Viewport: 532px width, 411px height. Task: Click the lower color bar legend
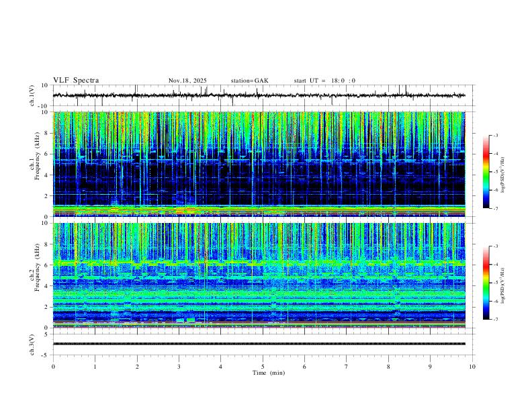click(x=486, y=283)
